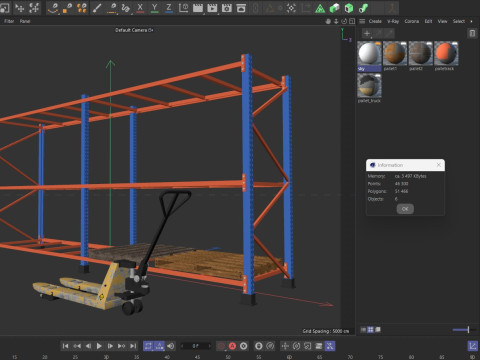Click the paint brush tool icon
This screenshot has width=480, height=360.
pyautogui.click(x=97, y=8)
